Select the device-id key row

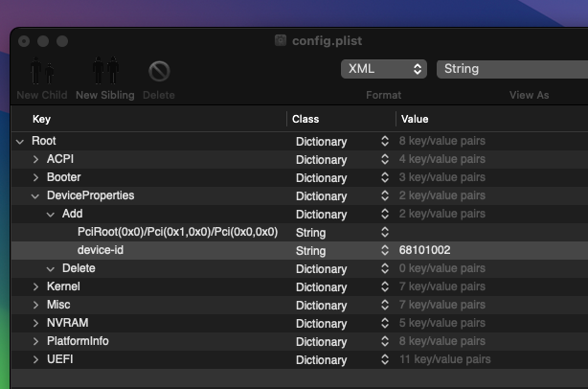[x=299, y=251]
